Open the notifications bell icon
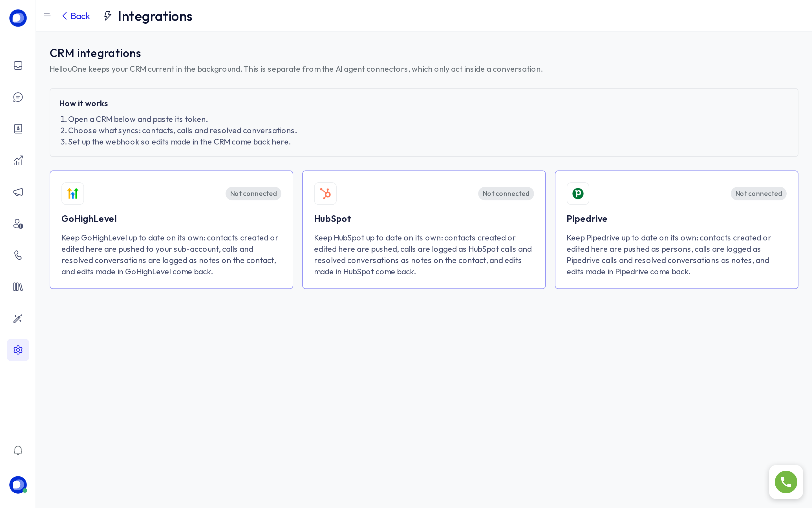Viewport: 812px width, 508px height. pos(18,450)
